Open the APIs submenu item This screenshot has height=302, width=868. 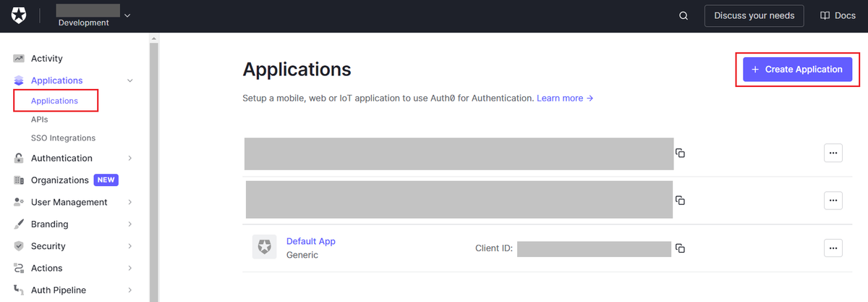point(40,119)
